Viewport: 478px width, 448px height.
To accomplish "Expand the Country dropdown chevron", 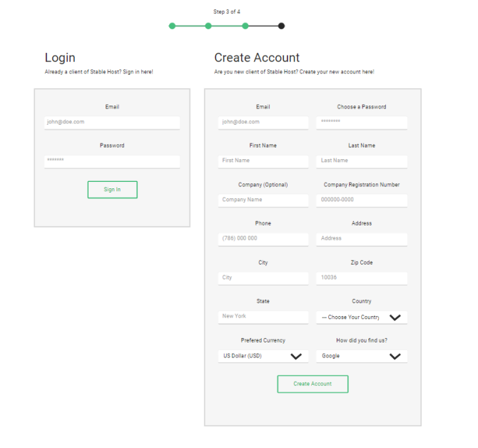I will coord(395,317).
